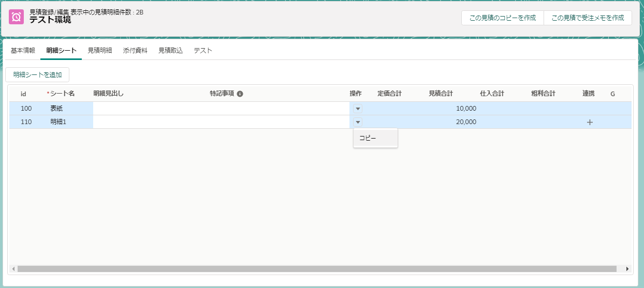
Task: Click the plus icon in 明細1 row
Action: [x=590, y=122]
